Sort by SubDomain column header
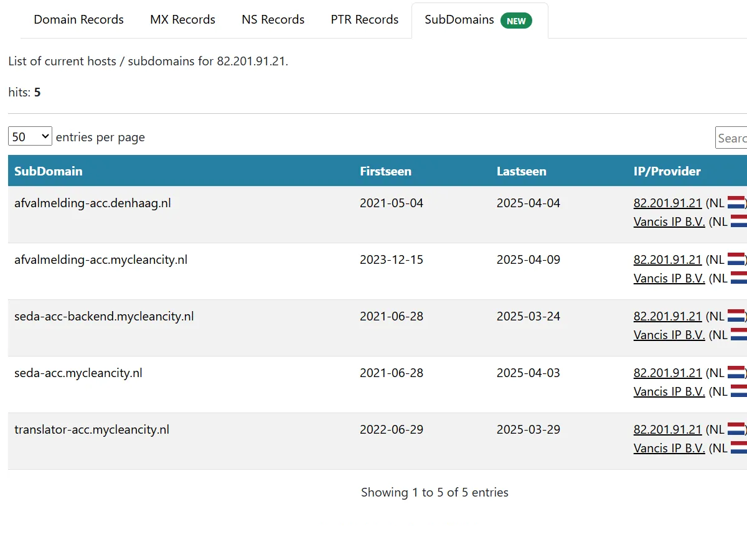Image resolution: width=747 pixels, height=560 pixels. point(181,171)
